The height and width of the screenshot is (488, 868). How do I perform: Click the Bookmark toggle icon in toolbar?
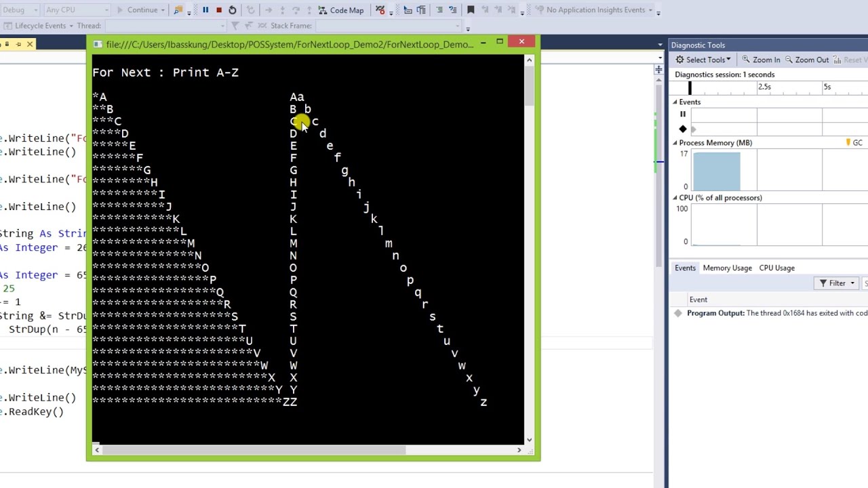471,10
